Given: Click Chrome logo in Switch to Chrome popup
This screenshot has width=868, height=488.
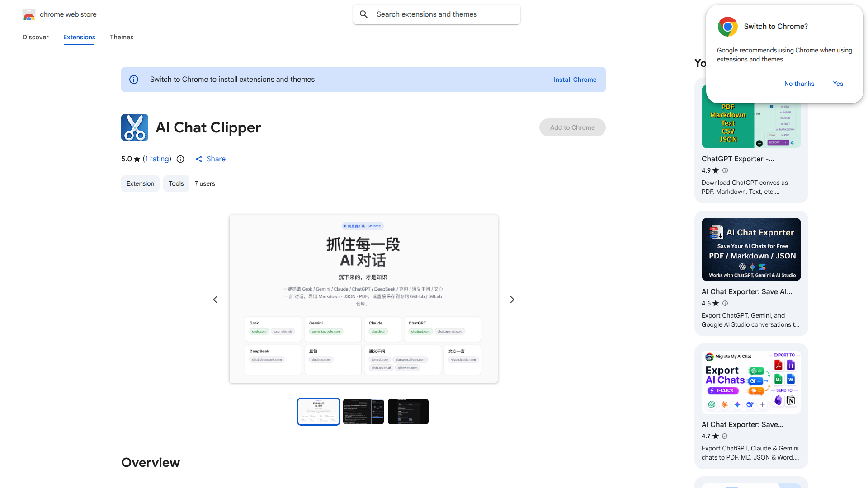Looking at the screenshot, I should (x=728, y=27).
